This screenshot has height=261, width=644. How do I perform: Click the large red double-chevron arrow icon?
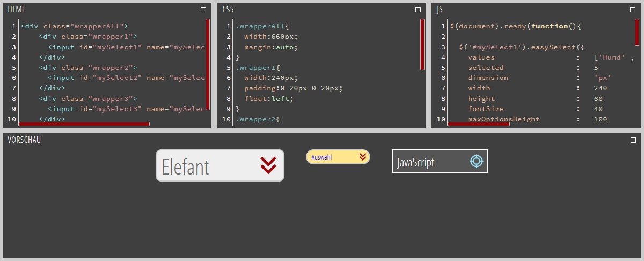(x=268, y=165)
